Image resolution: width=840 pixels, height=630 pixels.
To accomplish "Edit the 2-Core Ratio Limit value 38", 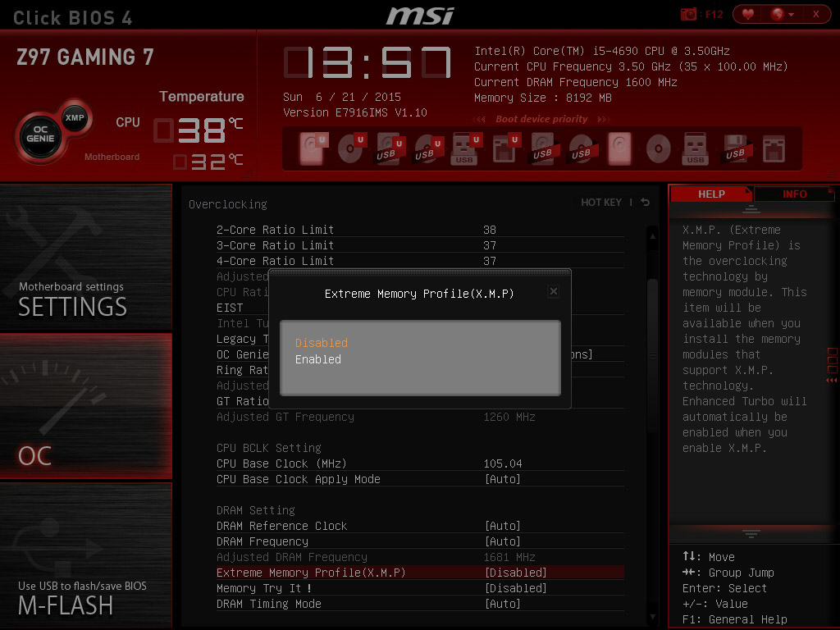I will tap(490, 230).
